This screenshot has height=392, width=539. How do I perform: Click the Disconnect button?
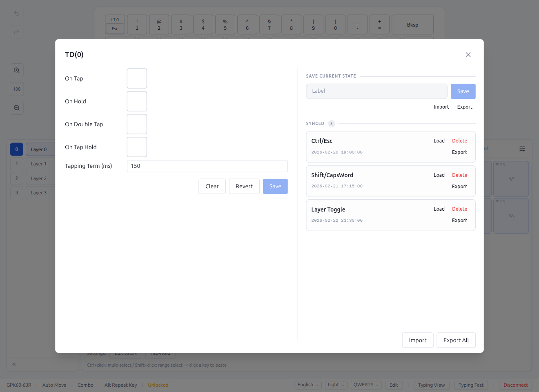point(515,385)
